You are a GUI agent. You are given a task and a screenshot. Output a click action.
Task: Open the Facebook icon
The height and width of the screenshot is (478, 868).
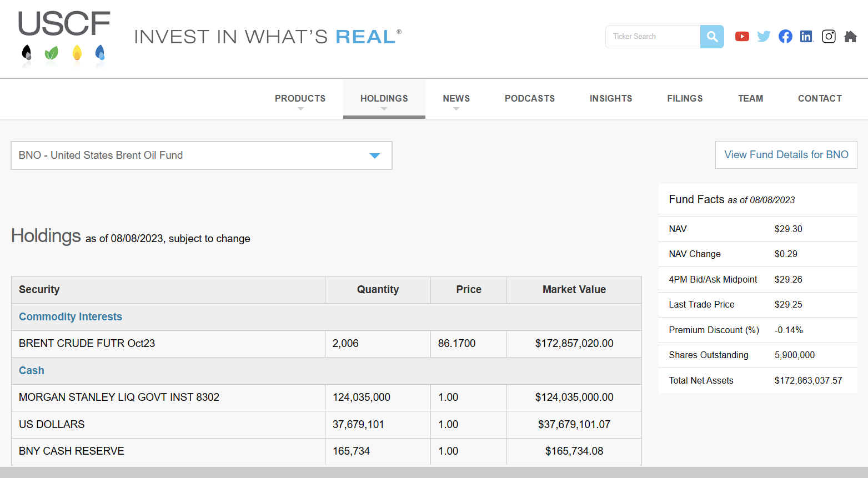(785, 37)
